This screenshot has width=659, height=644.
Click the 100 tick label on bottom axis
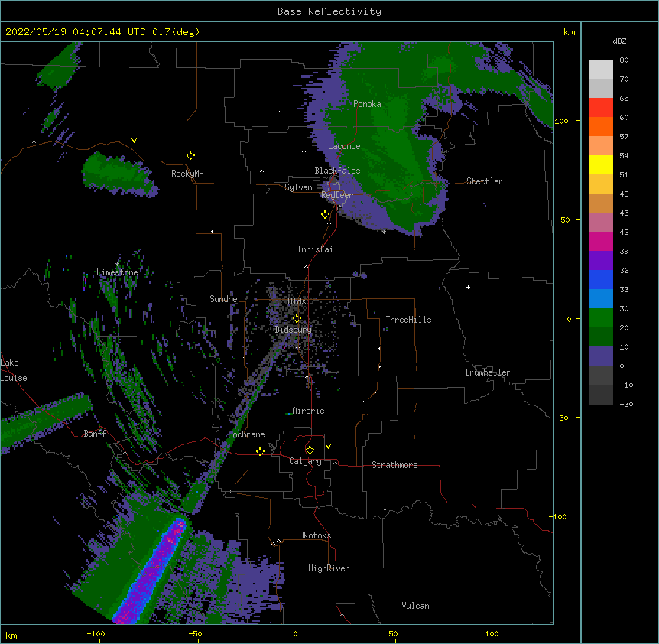492,633
